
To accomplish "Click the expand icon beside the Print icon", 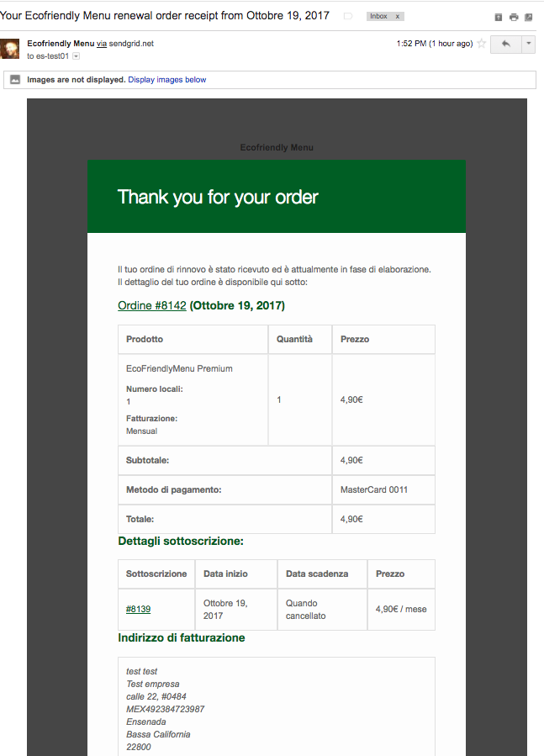I will [x=498, y=16].
